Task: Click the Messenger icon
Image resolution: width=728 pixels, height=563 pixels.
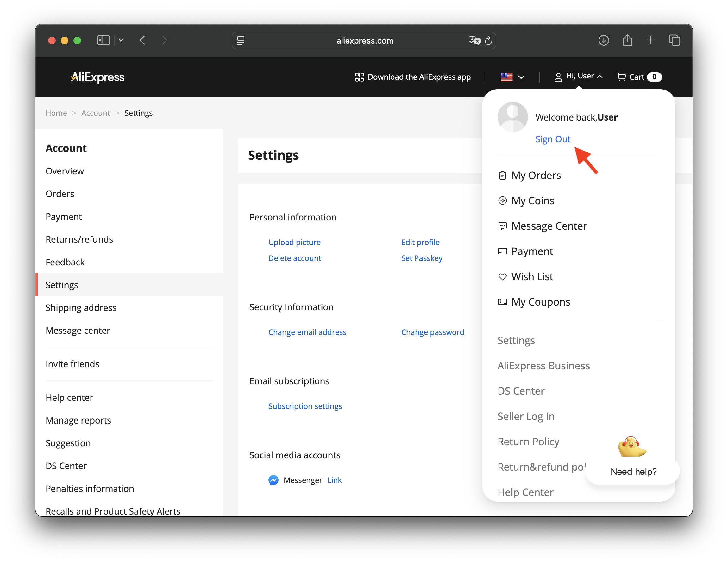Action: coord(273,480)
